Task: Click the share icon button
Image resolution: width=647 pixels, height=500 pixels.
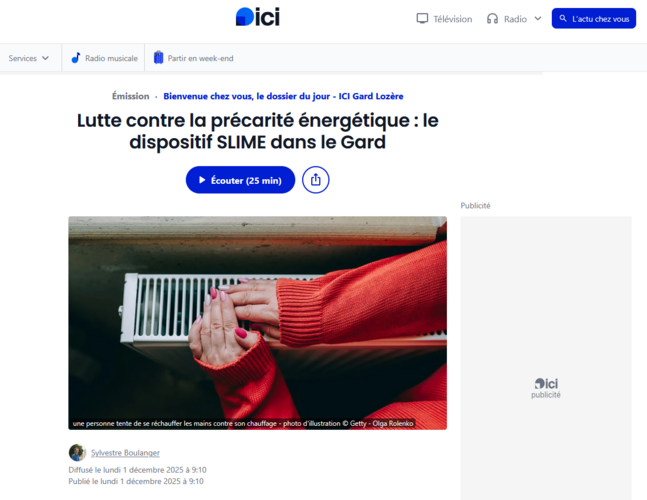Action: point(316,180)
